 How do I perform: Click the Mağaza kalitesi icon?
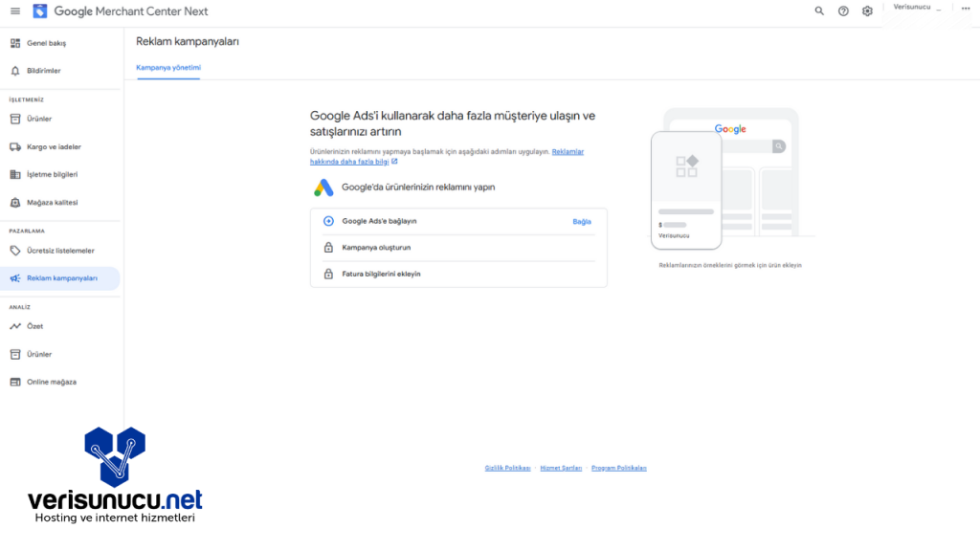(15, 203)
